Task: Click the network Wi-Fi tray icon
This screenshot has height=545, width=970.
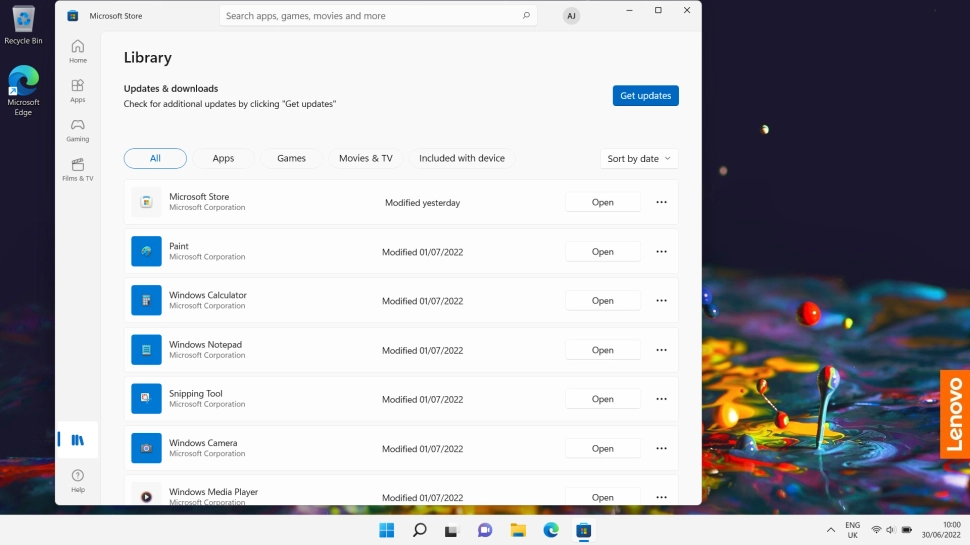Action: tap(876, 530)
